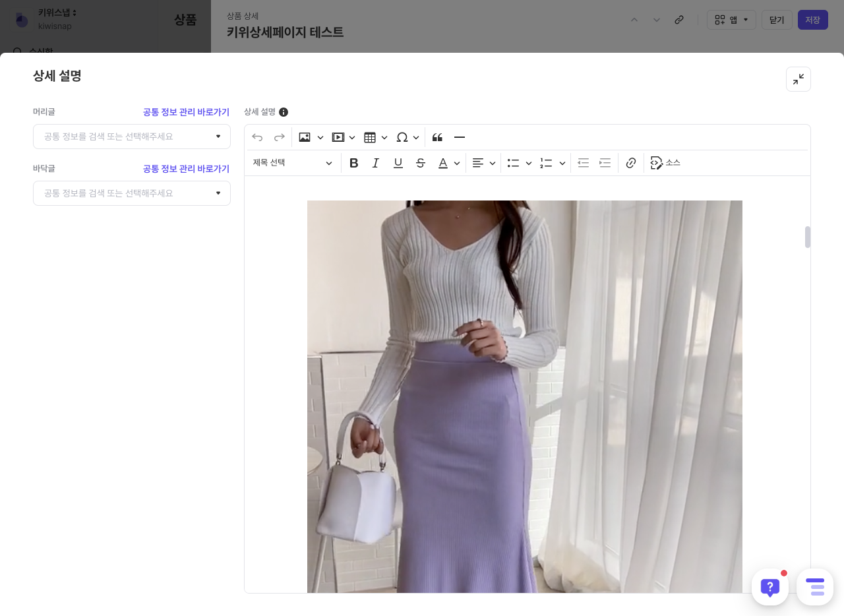Go to next product with down chevron
Image resolution: width=844 pixels, height=616 pixels.
click(657, 20)
